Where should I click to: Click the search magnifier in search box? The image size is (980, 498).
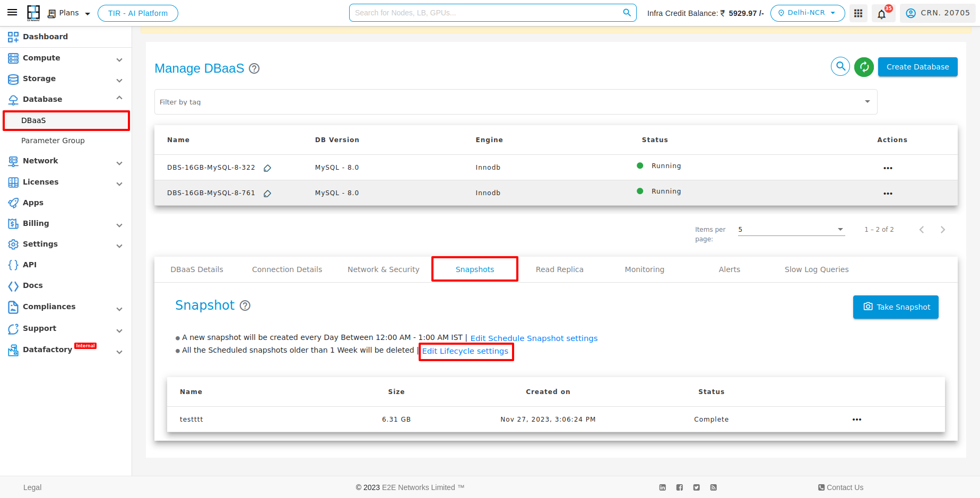[627, 13]
